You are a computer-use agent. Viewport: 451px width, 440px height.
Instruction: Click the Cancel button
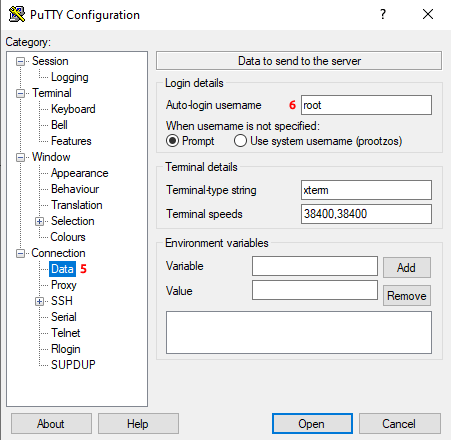pos(400,424)
